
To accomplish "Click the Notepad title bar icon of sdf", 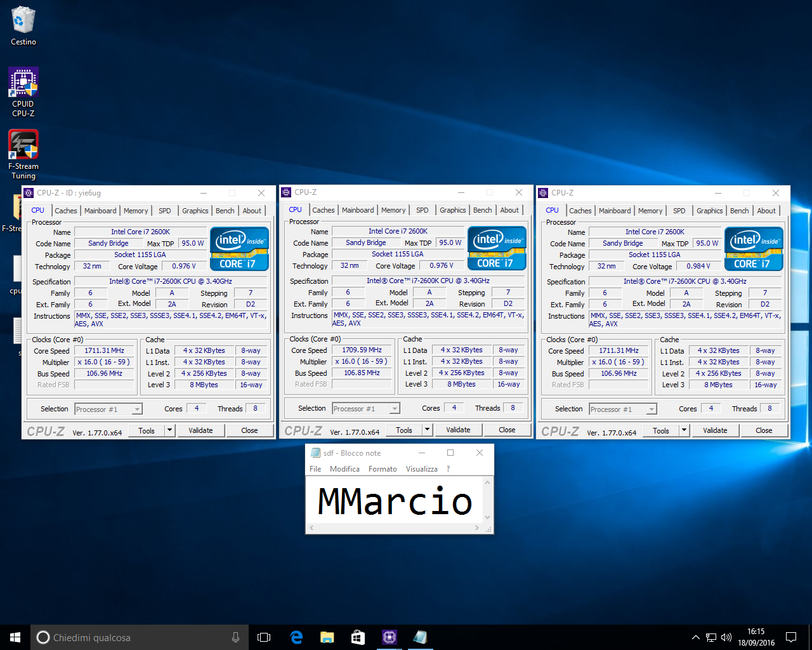I will (315, 453).
